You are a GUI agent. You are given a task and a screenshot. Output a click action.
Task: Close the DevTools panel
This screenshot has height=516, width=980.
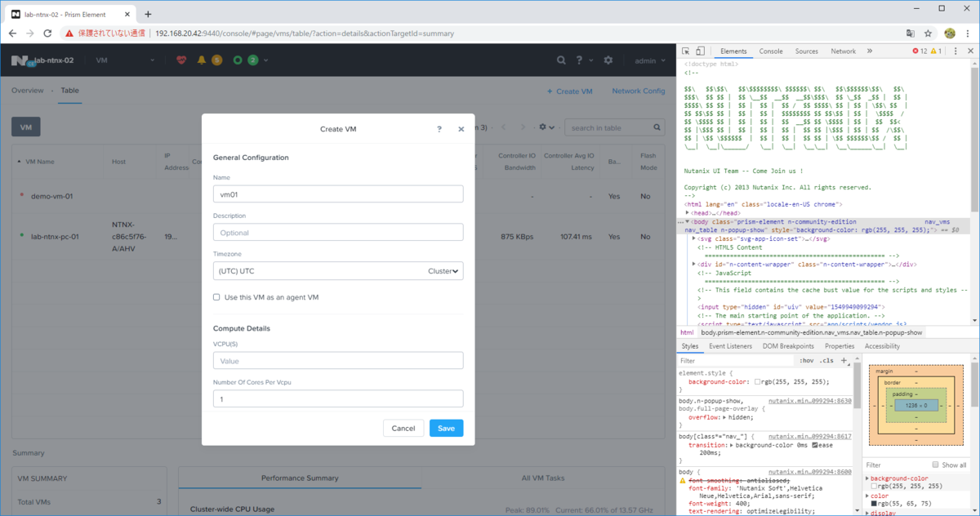click(x=969, y=51)
